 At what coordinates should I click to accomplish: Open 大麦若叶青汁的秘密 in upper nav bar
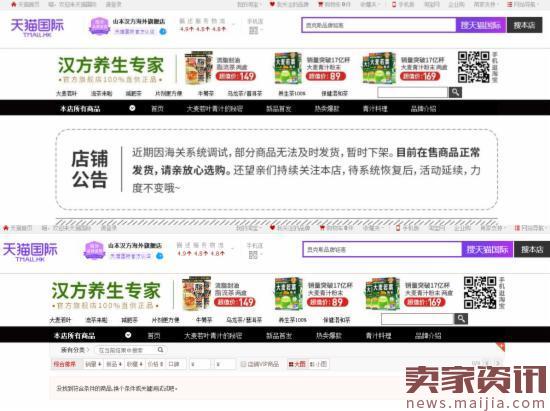[x=215, y=109]
